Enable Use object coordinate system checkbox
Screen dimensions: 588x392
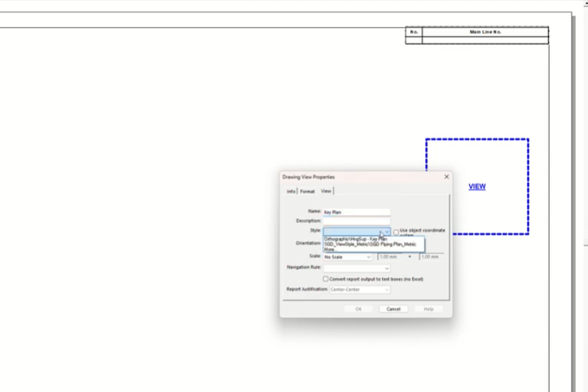396,232
